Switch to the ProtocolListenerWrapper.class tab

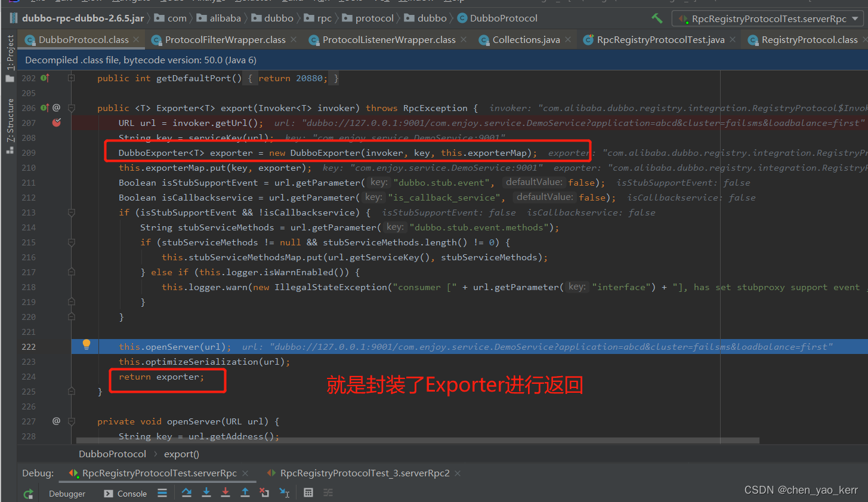pyautogui.click(x=389, y=40)
